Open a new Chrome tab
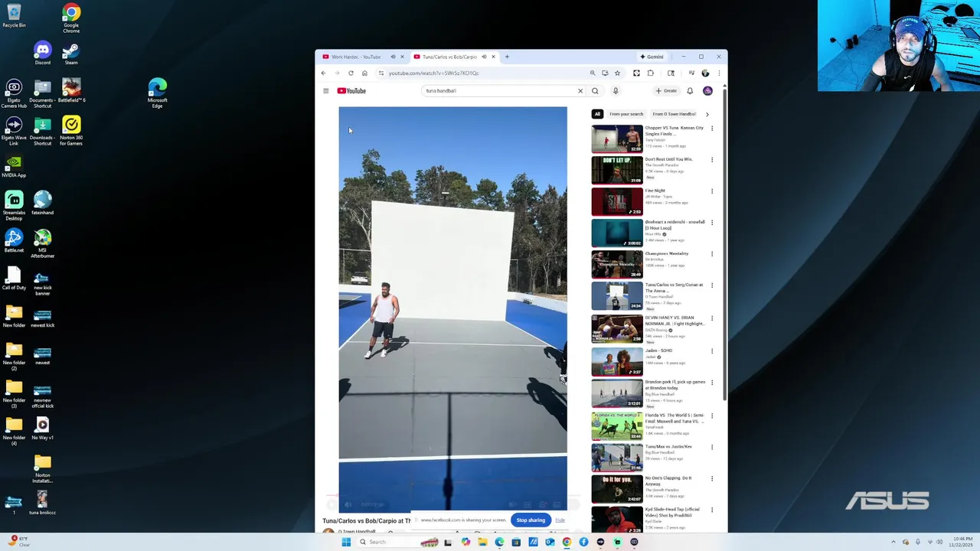The height and width of the screenshot is (551, 980). pos(507,57)
